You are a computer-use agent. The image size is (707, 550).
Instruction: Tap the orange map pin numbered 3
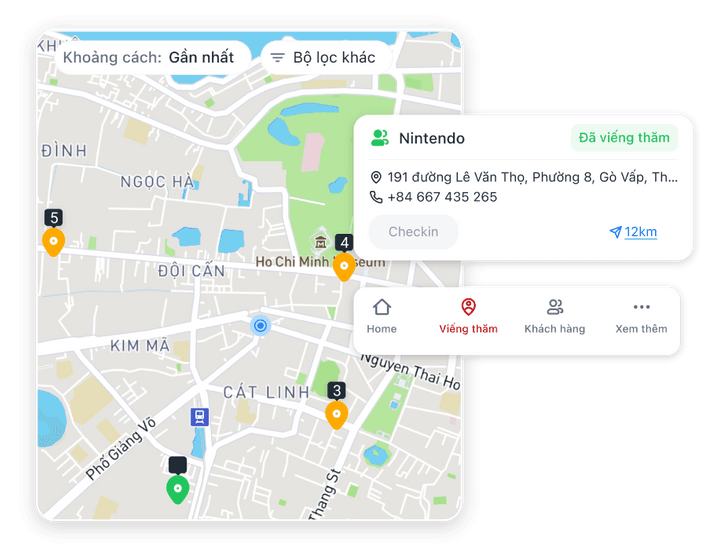click(x=336, y=415)
